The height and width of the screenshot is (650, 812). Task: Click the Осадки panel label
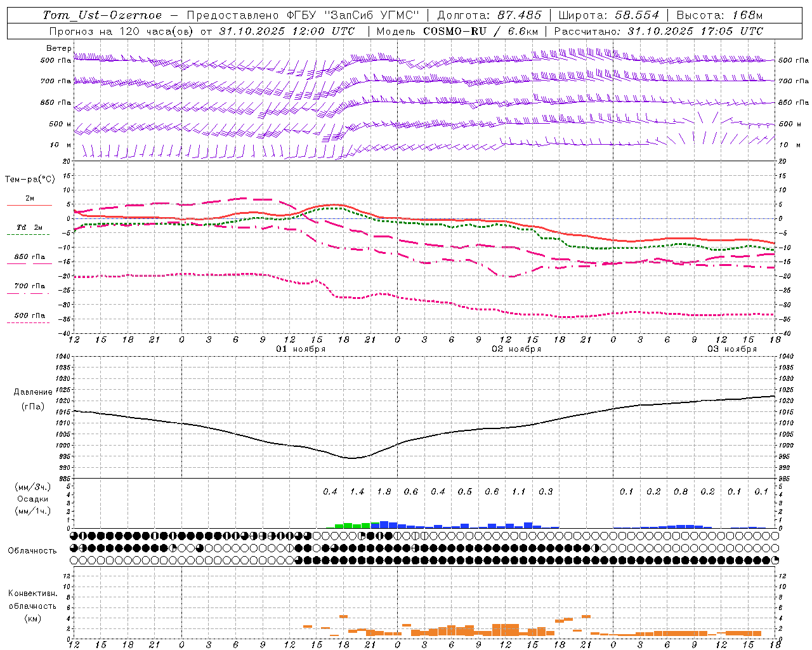[x=33, y=499]
